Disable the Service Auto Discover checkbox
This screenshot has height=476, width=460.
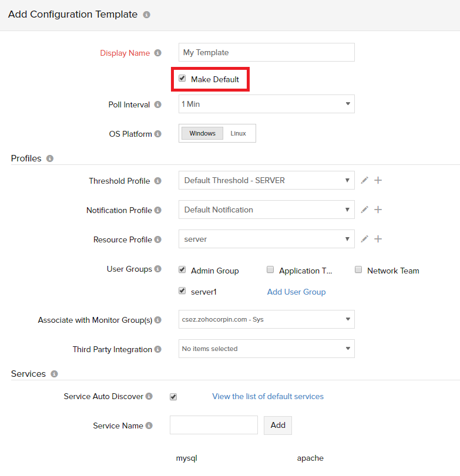click(x=173, y=397)
